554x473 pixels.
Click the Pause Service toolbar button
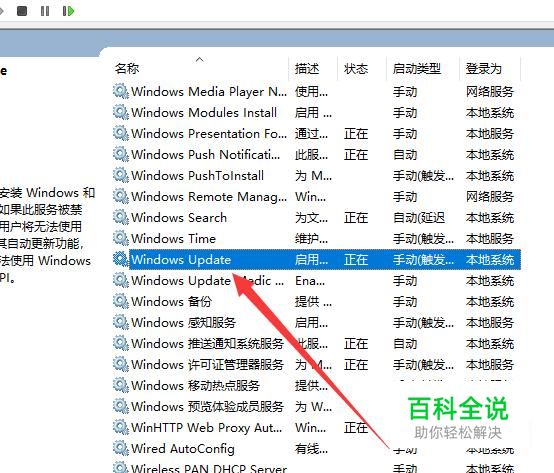coord(45,11)
